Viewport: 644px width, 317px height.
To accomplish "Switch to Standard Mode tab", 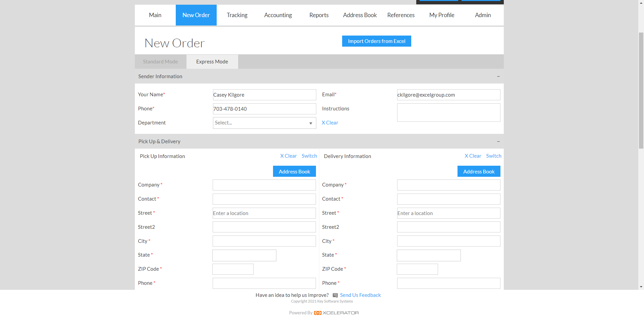I will tap(160, 62).
